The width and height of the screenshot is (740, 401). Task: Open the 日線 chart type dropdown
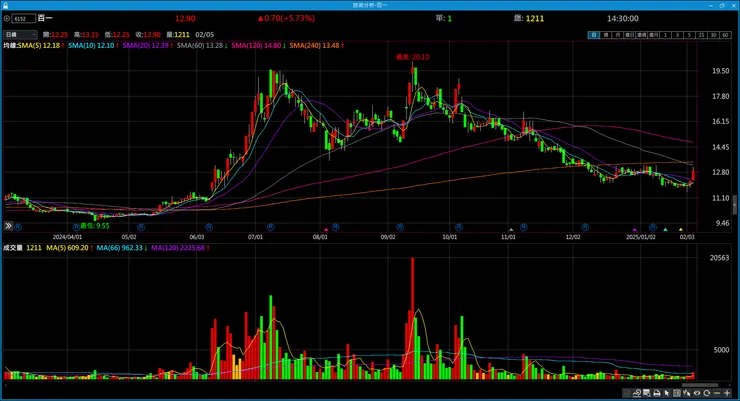20,34
